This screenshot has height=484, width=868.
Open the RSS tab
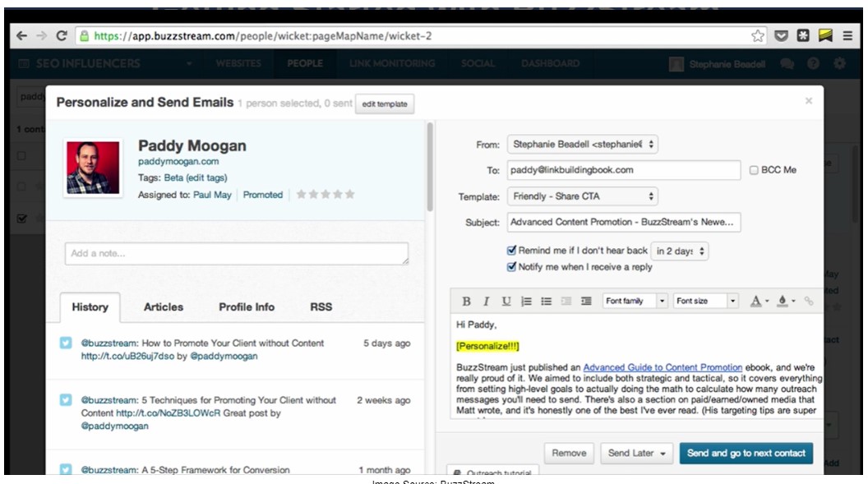coord(321,307)
